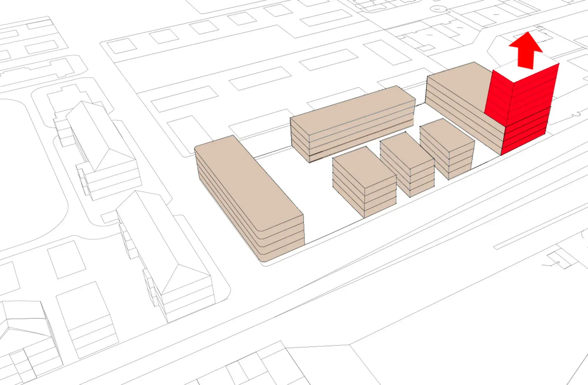Viewport: 588px width, 385px height.
Task: Select the long beige block with rounded corners
Action: 249,198
